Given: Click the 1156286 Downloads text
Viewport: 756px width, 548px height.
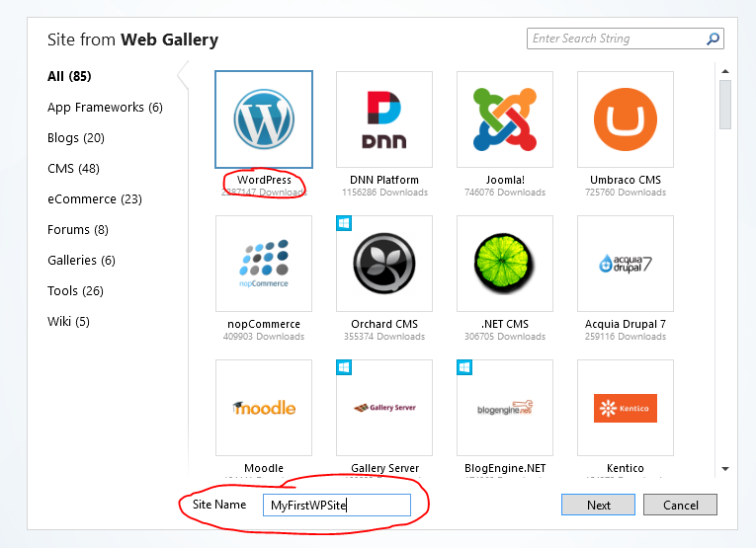Looking at the screenshot, I should point(384,193).
